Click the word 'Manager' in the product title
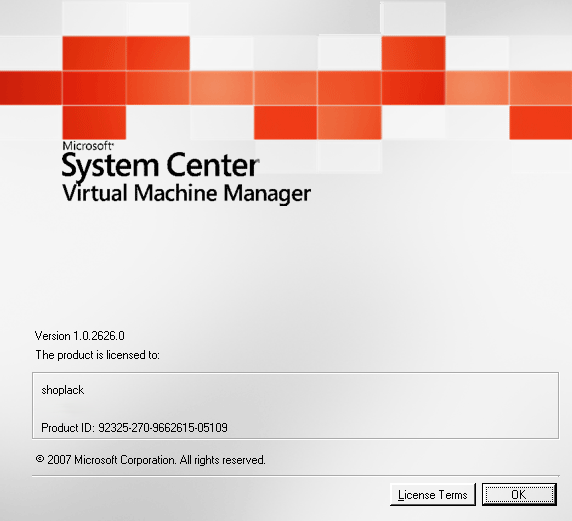The height and width of the screenshot is (521, 572). coord(267,194)
